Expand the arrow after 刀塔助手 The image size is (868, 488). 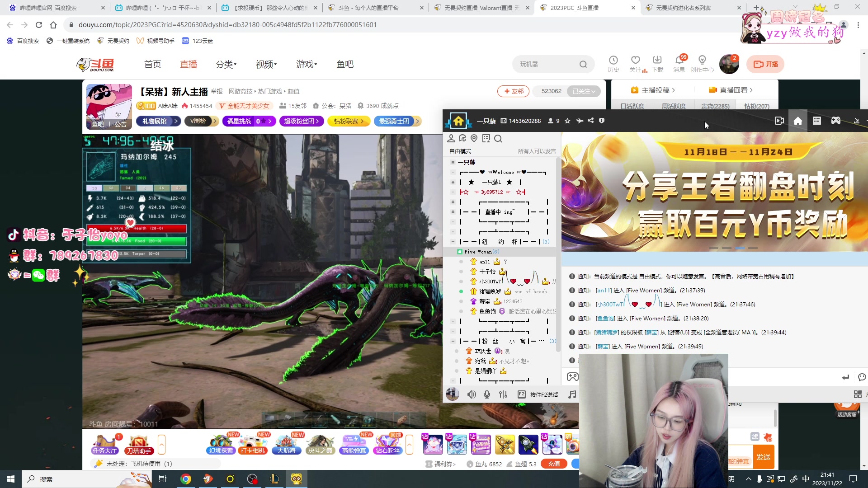pyautogui.click(x=161, y=445)
